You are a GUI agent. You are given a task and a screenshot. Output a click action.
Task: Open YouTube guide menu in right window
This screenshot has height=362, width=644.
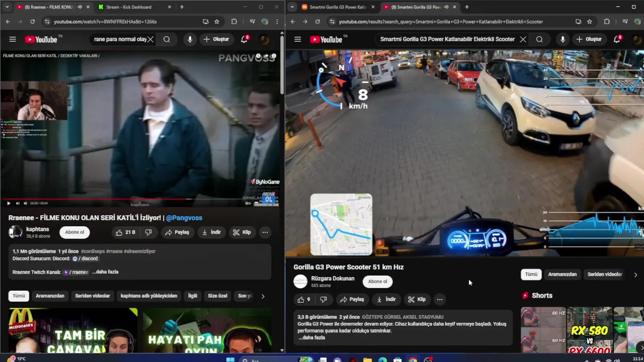[x=297, y=39]
